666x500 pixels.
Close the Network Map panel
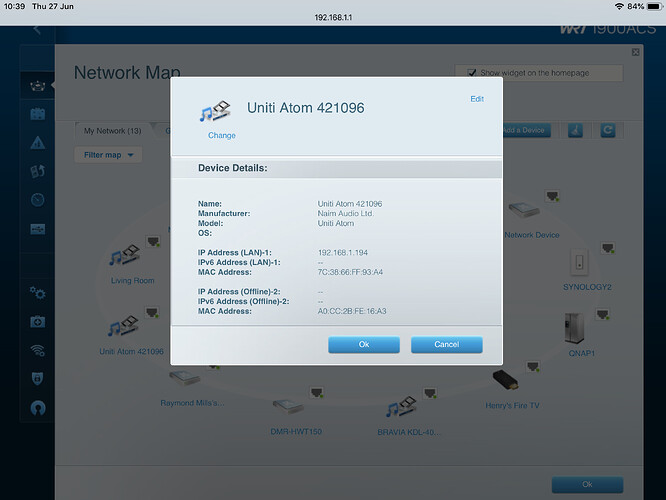coord(635,52)
